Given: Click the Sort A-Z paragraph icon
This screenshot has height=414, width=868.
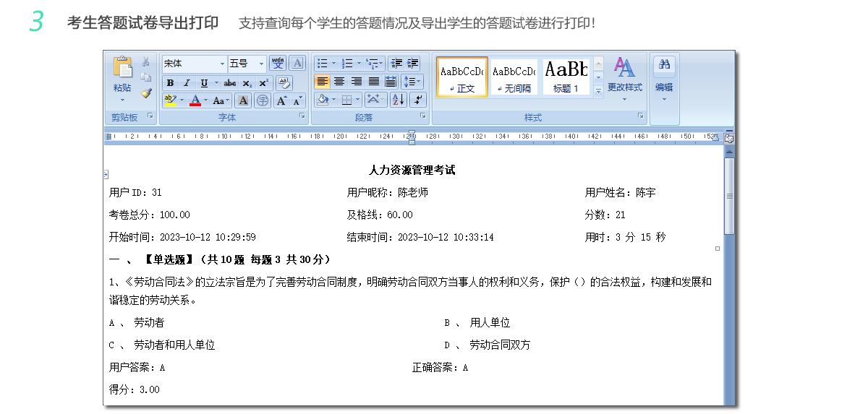Looking at the screenshot, I should click(x=399, y=100).
